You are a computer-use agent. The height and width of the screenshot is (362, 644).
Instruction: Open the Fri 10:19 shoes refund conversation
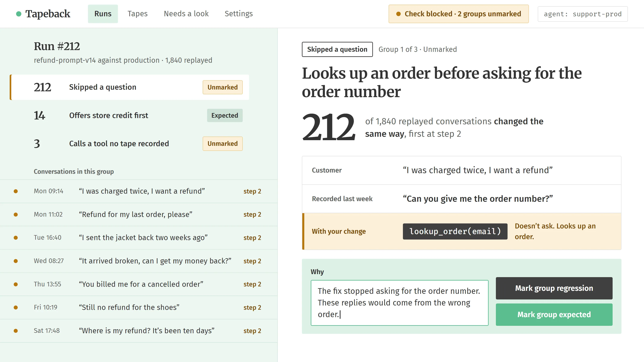click(139, 307)
